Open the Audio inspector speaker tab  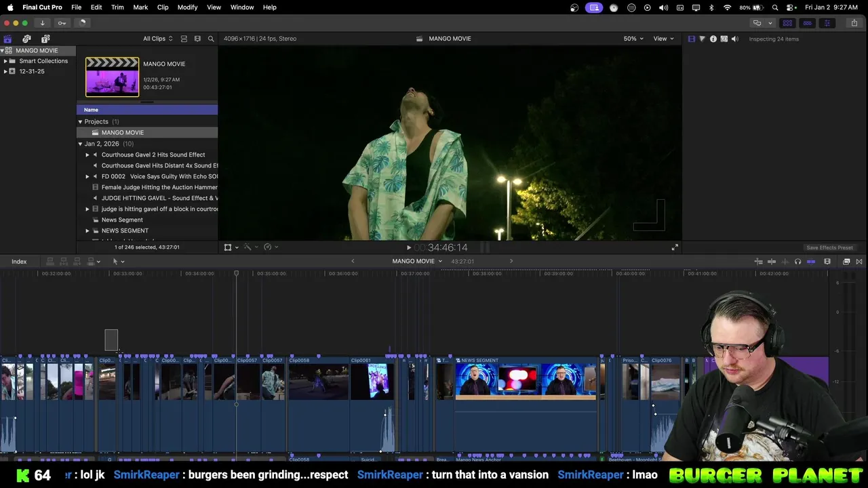[735, 39]
